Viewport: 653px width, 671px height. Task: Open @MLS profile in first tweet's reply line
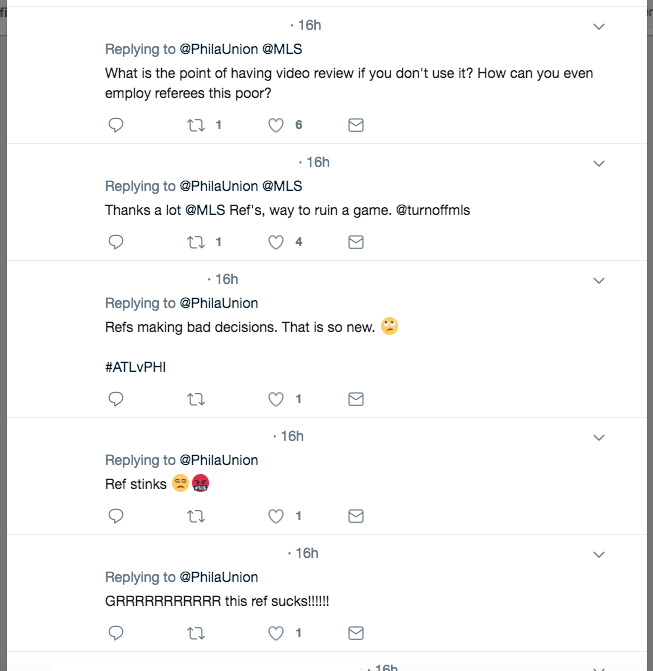[x=281, y=49]
